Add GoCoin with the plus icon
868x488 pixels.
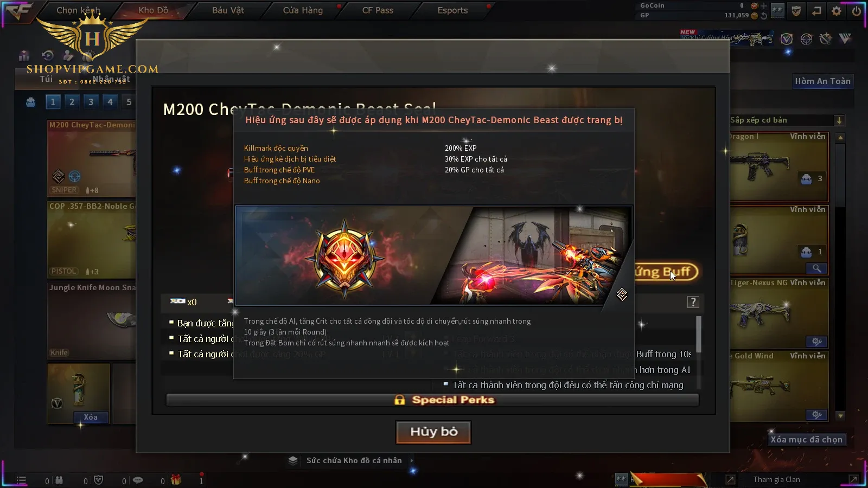[x=764, y=5]
